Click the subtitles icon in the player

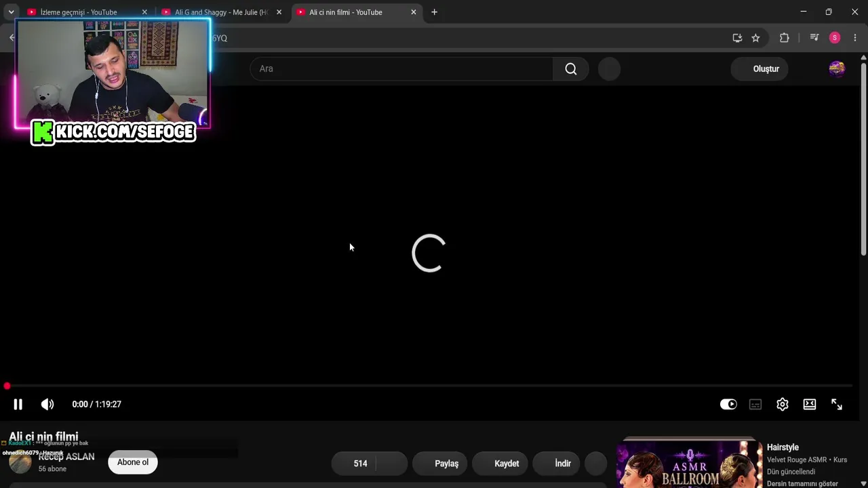(755, 404)
